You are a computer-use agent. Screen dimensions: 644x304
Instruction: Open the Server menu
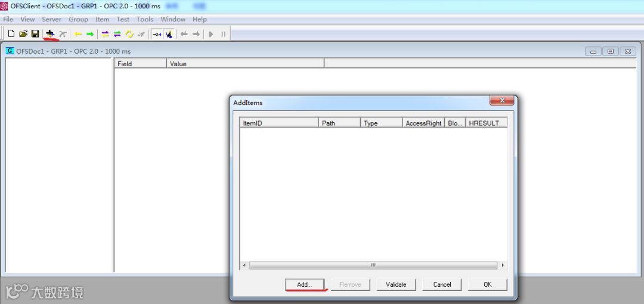tap(51, 19)
